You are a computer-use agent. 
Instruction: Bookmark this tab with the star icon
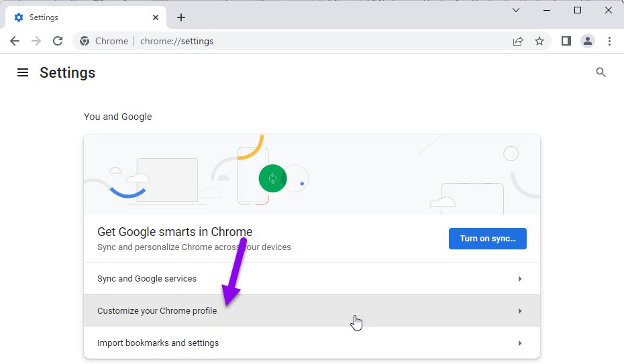click(539, 41)
